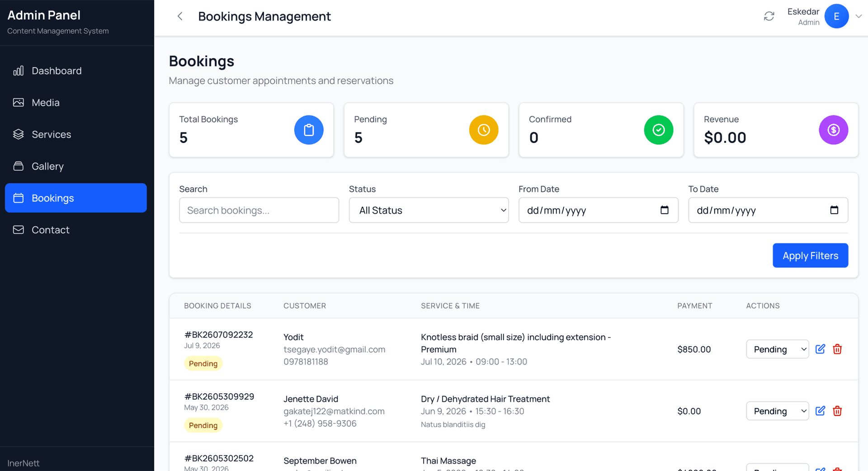Delete Yodit's booking with the trash icon
Viewport: 868px width, 471px height.
[837, 349]
